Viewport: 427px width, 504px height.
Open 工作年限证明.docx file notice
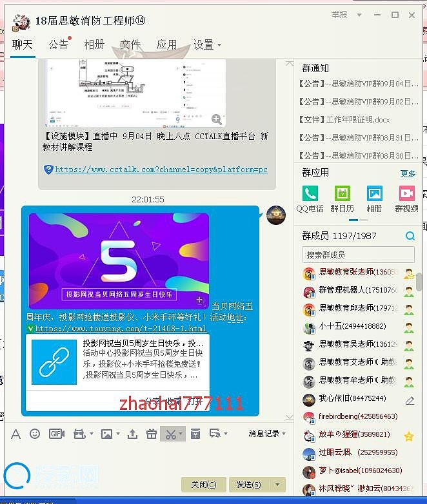pos(344,120)
